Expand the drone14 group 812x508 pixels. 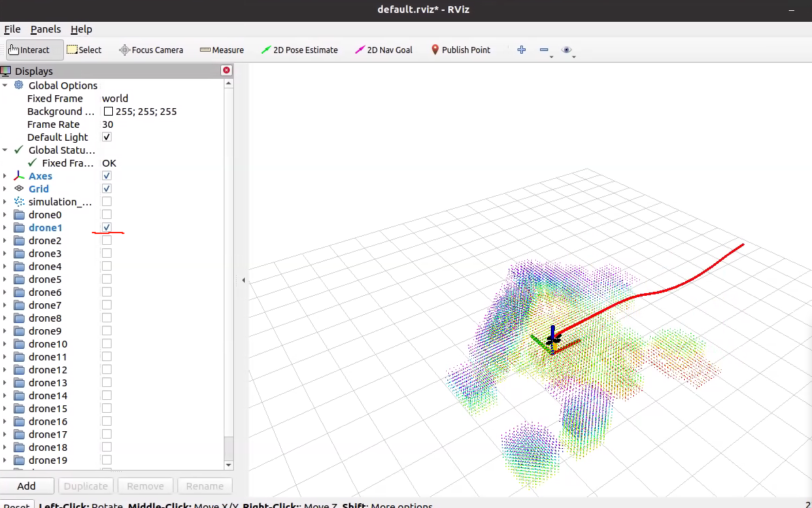click(x=5, y=396)
